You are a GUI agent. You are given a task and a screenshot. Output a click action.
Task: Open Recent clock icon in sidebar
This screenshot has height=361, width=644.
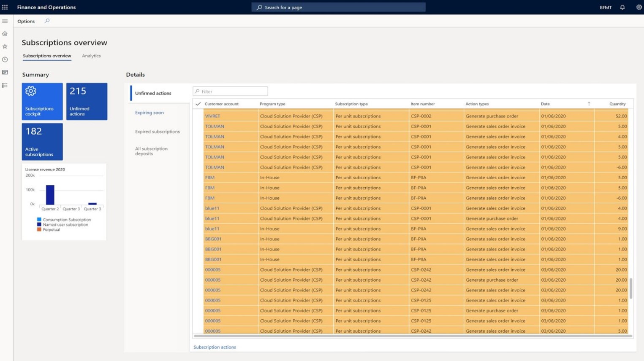click(x=5, y=59)
